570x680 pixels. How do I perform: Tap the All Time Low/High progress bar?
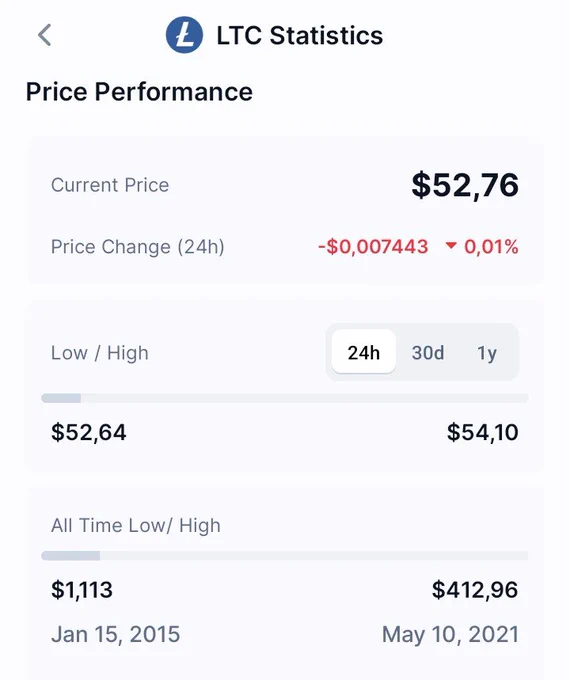tap(285, 556)
